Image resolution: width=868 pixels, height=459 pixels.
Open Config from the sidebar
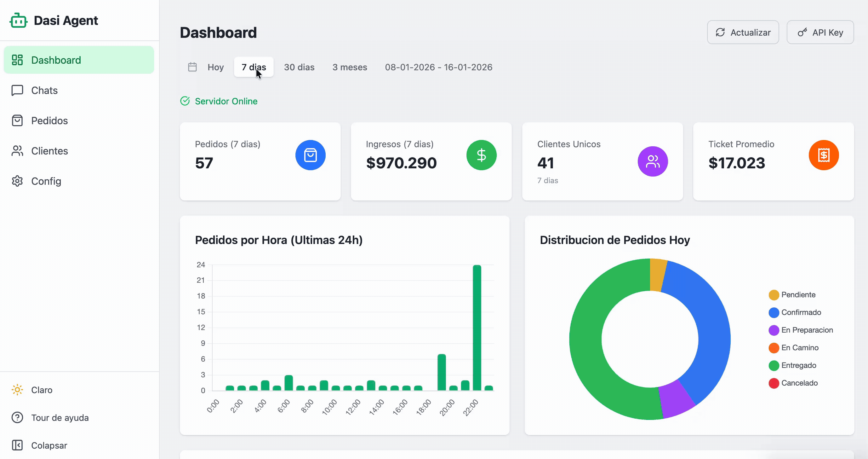point(46,182)
